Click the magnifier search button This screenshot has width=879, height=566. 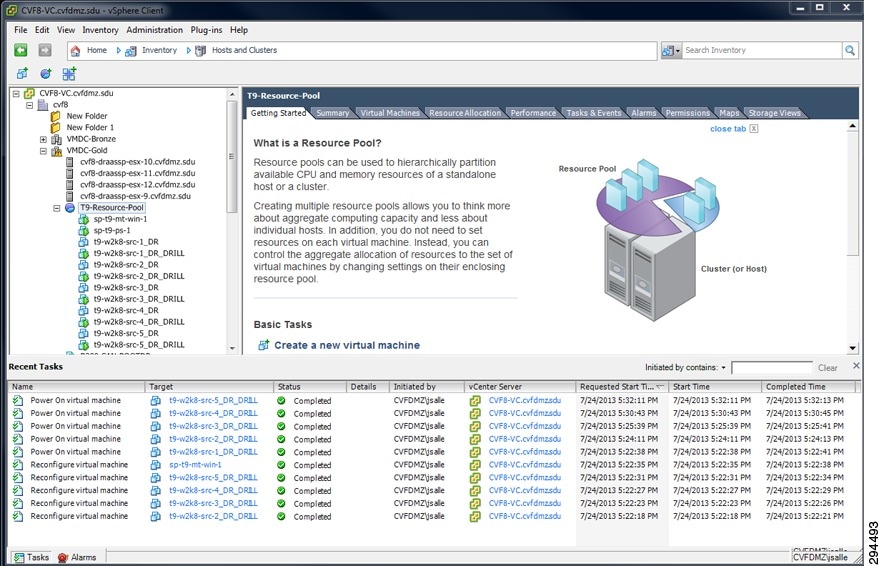pos(850,50)
